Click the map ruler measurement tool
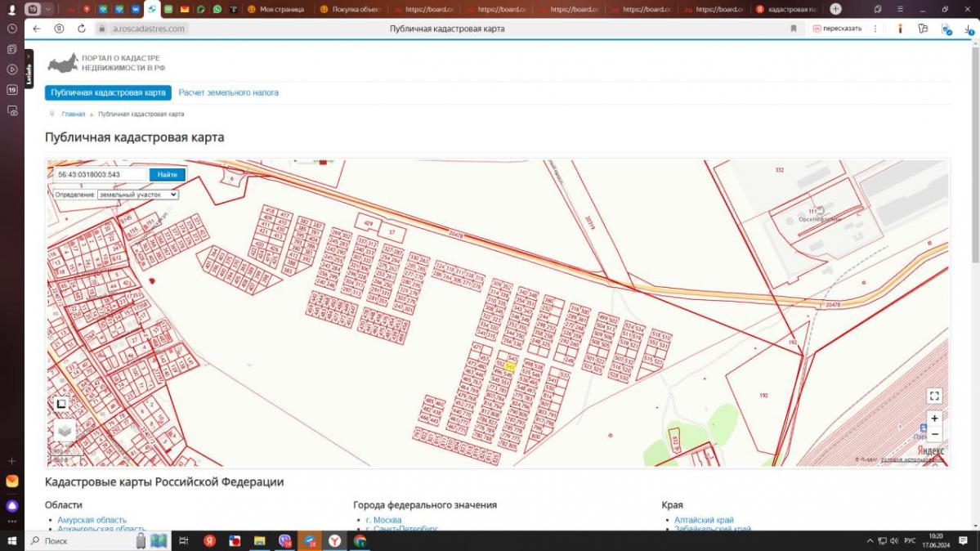 [x=61, y=404]
